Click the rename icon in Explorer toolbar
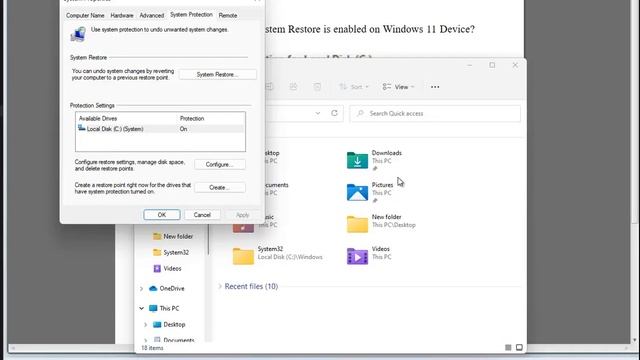Image resolution: width=640 pixels, height=360 pixels. 269,87
